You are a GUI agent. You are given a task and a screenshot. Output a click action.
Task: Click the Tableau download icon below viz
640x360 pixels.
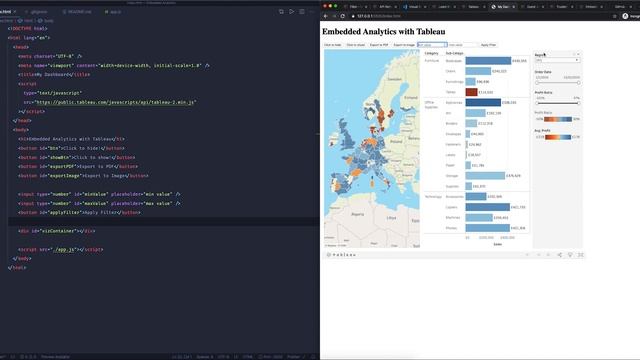[x=570, y=255]
